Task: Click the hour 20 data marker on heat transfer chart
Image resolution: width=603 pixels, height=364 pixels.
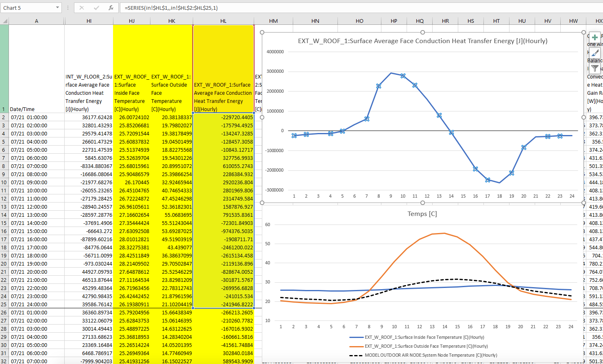Action: coord(524,147)
